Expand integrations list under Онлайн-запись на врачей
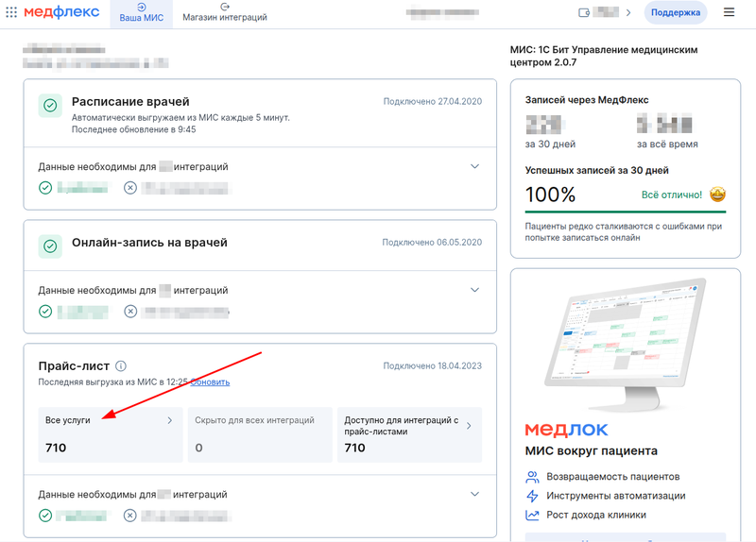This screenshot has width=756, height=542. coord(474,290)
